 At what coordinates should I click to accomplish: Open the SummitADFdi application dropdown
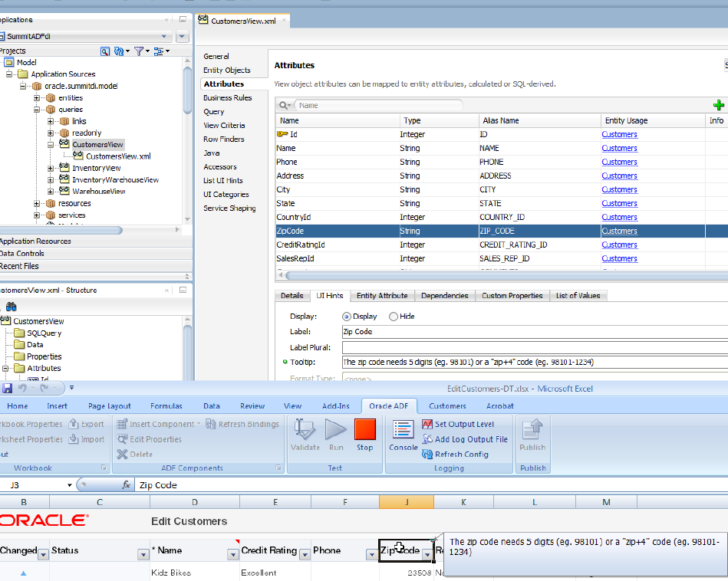pyautogui.click(x=165, y=36)
